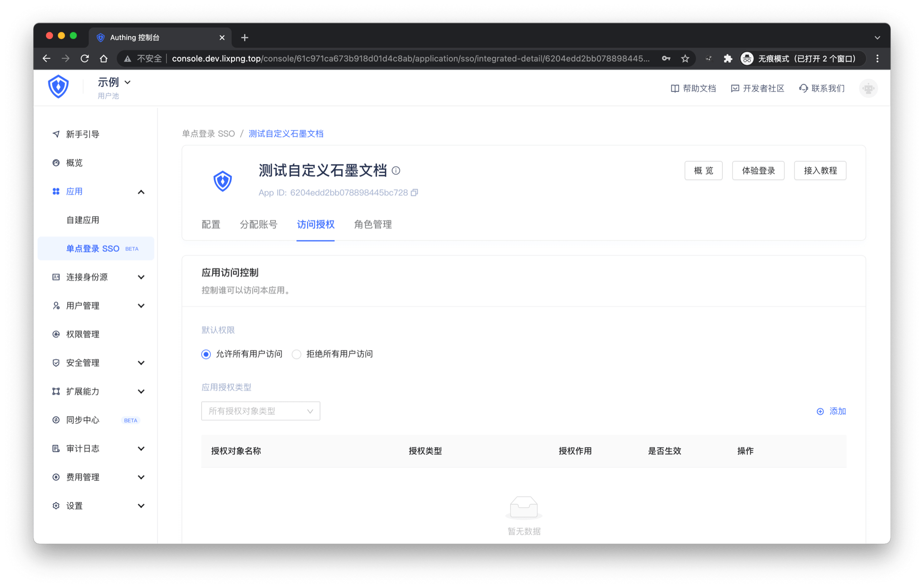Click info icon beside application title

[396, 170]
